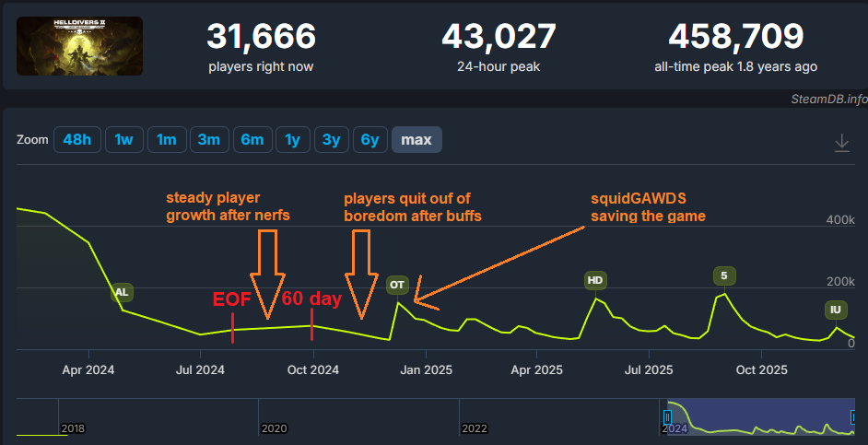Select the 3y zoom range

pyautogui.click(x=331, y=139)
